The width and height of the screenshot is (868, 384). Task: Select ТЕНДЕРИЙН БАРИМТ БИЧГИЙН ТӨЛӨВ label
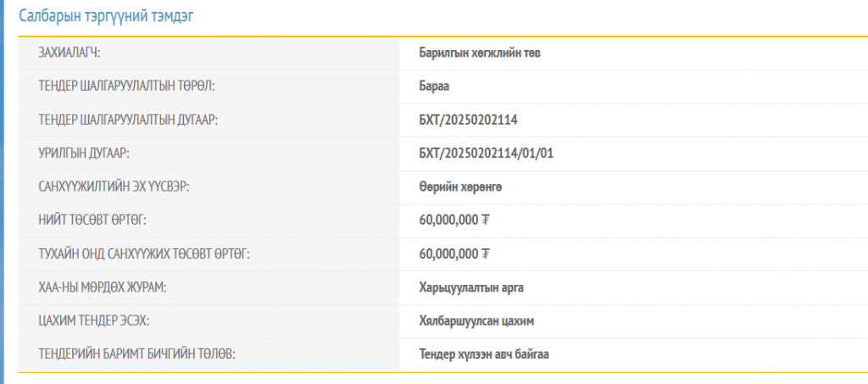136,354
